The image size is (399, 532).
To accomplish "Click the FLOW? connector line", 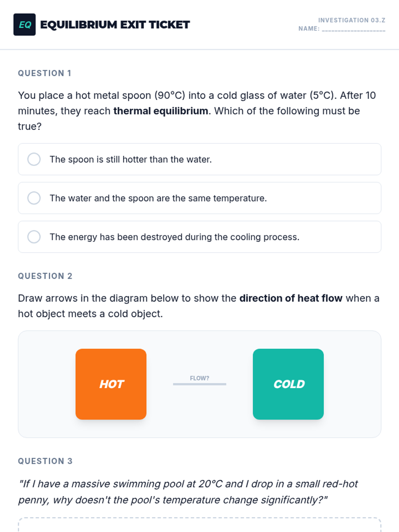I will pos(199,384).
